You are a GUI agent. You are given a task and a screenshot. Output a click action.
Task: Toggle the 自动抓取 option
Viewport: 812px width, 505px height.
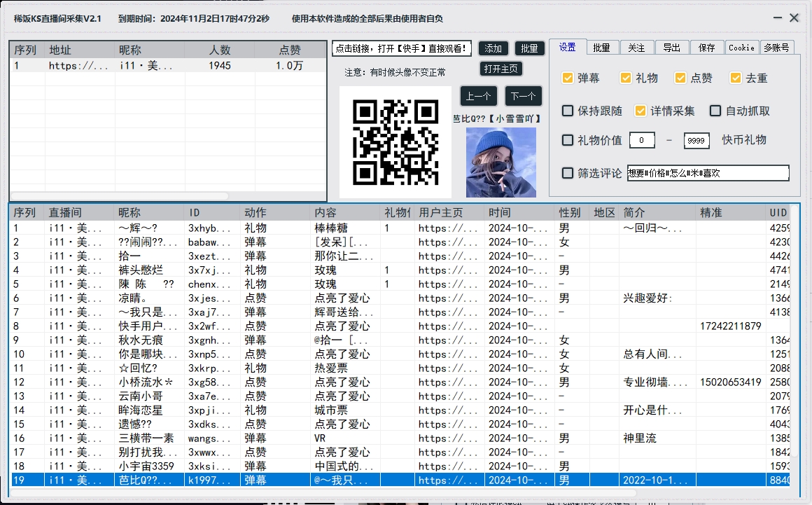[715, 110]
